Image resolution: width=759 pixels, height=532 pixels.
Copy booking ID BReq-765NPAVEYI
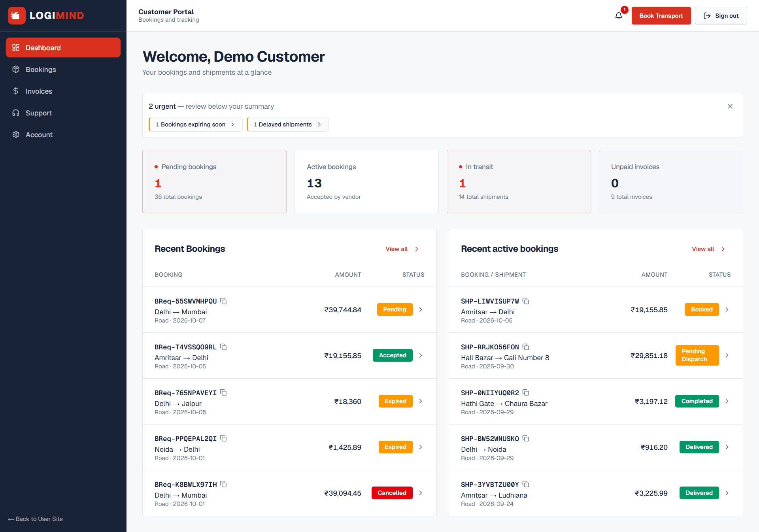pyautogui.click(x=223, y=392)
